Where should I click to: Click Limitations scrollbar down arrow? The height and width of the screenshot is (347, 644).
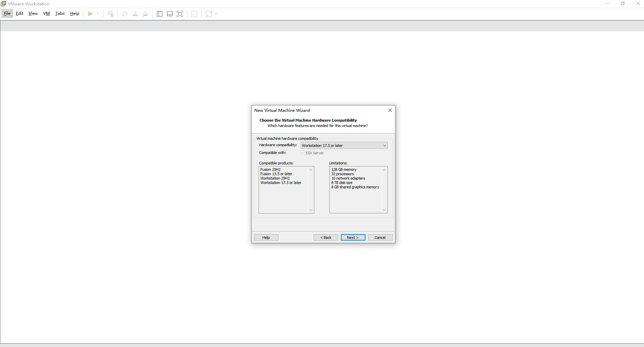pos(384,210)
